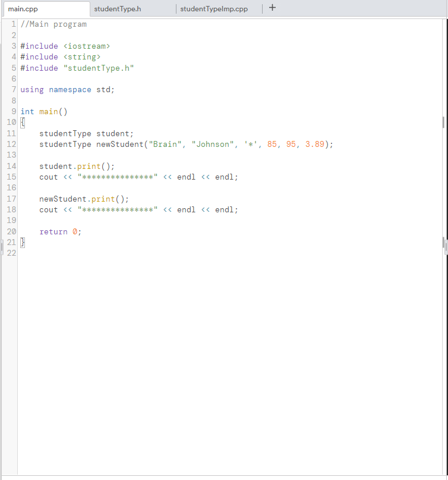Click '#include <iostream>' on line 3
The height and width of the screenshot is (480, 448).
click(65, 46)
